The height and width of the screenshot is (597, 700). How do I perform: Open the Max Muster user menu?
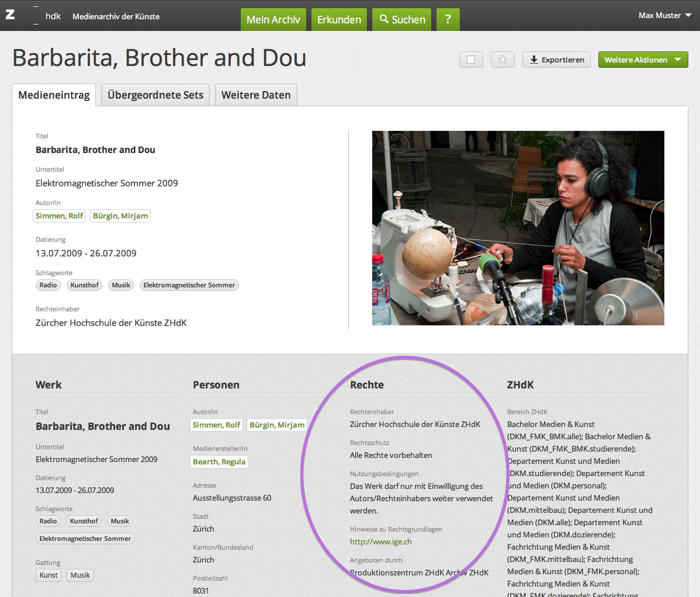click(x=664, y=16)
